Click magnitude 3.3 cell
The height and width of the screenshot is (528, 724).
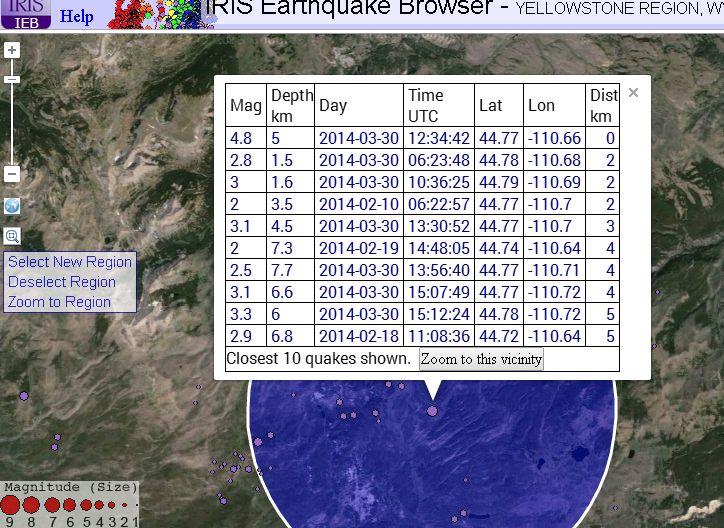246,314
